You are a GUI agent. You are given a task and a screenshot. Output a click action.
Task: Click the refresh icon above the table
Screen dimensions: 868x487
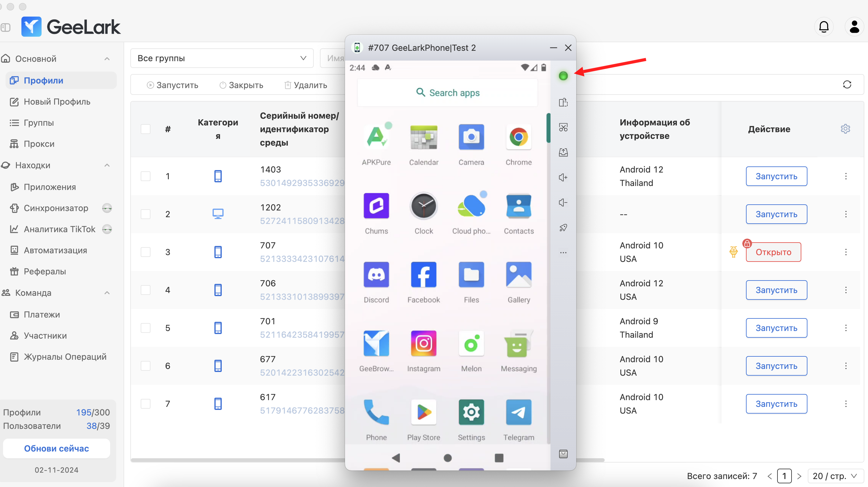847,85
